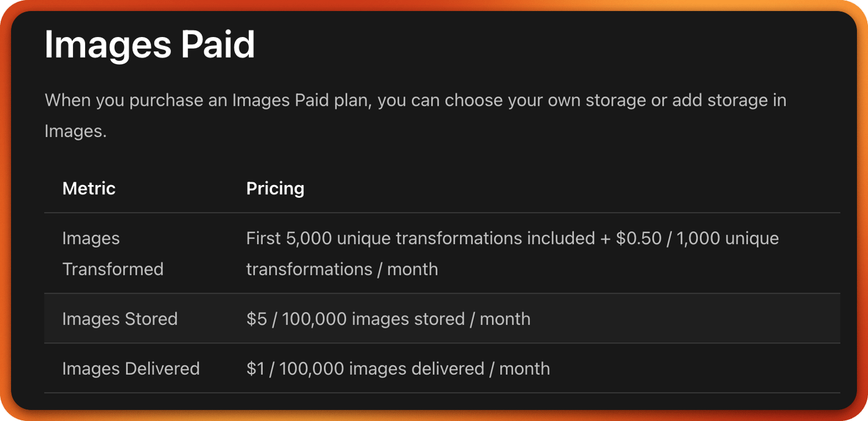Click the "Images Stored" metric cell
868x421 pixels.
coord(120,319)
